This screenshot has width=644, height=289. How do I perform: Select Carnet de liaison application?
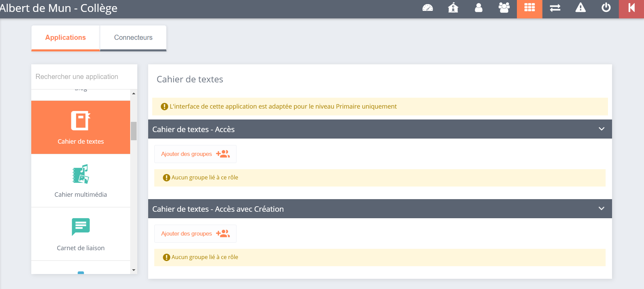pos(81,234)
